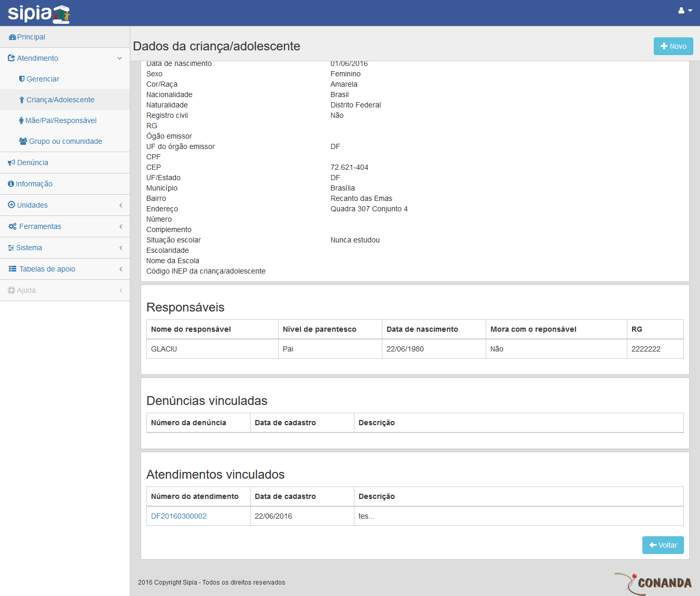
Task: Open the Principal menu item
Action: (31, 37)
